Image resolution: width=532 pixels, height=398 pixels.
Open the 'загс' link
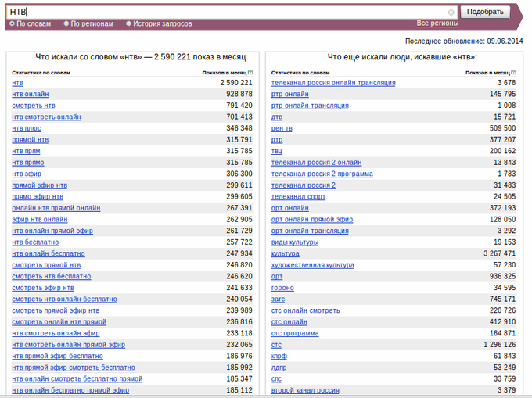pyautogui.click(x=278, y=299)
